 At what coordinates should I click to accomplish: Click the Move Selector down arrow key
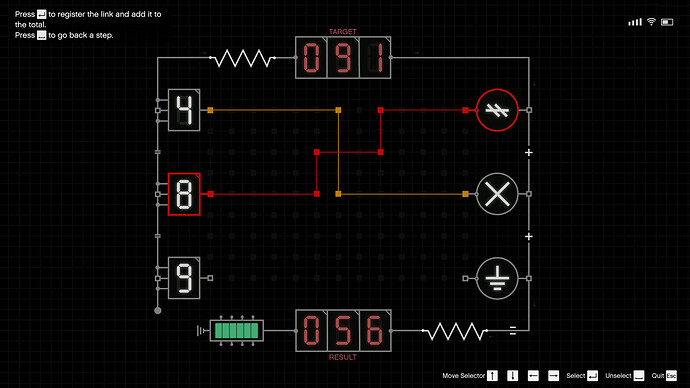[512, 376]
